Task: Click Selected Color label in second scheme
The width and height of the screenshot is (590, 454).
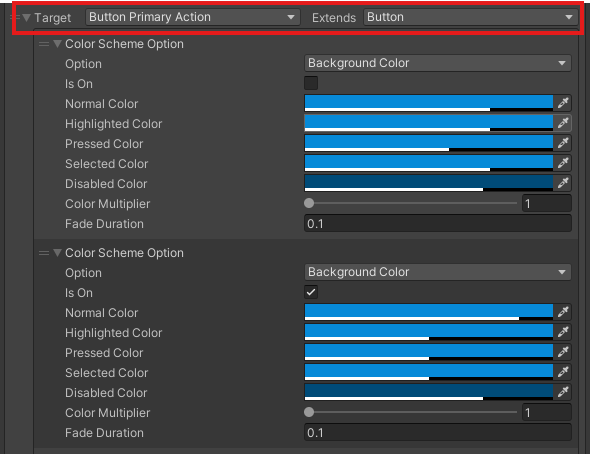Action: (x=106, y=373)
